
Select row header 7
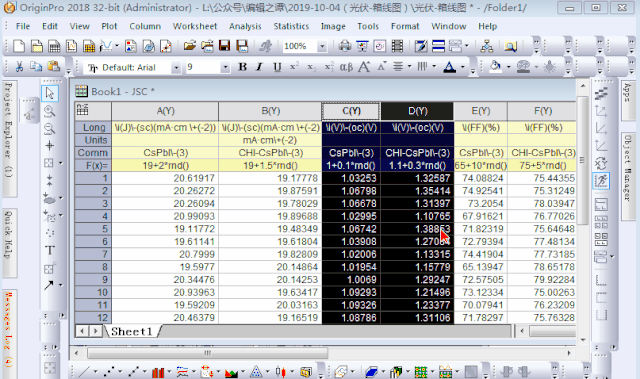93,254
